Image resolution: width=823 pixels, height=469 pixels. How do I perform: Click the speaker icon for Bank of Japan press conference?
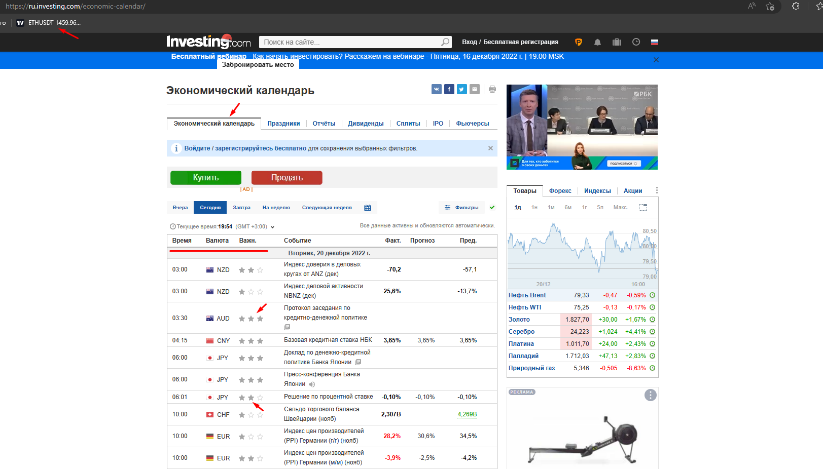[313, 384]
